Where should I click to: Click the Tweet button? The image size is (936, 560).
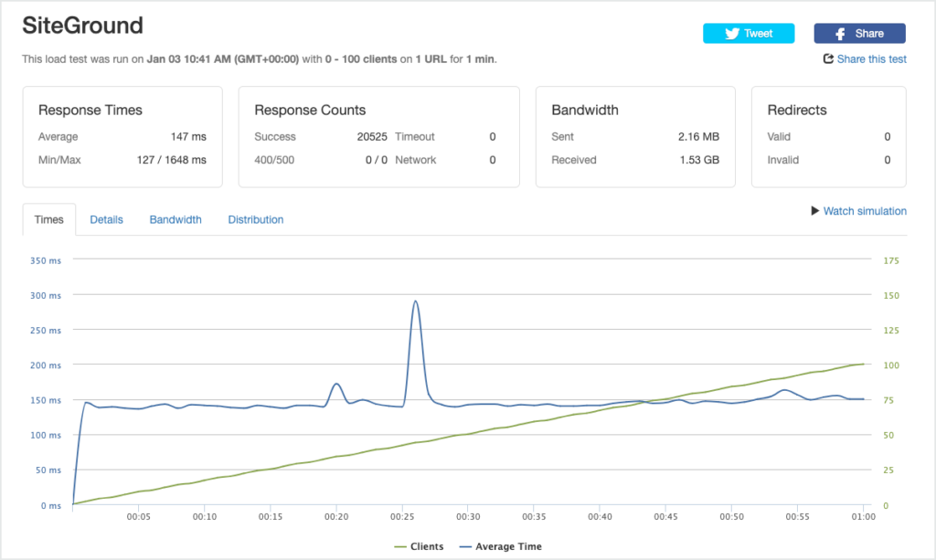[749, 34]
